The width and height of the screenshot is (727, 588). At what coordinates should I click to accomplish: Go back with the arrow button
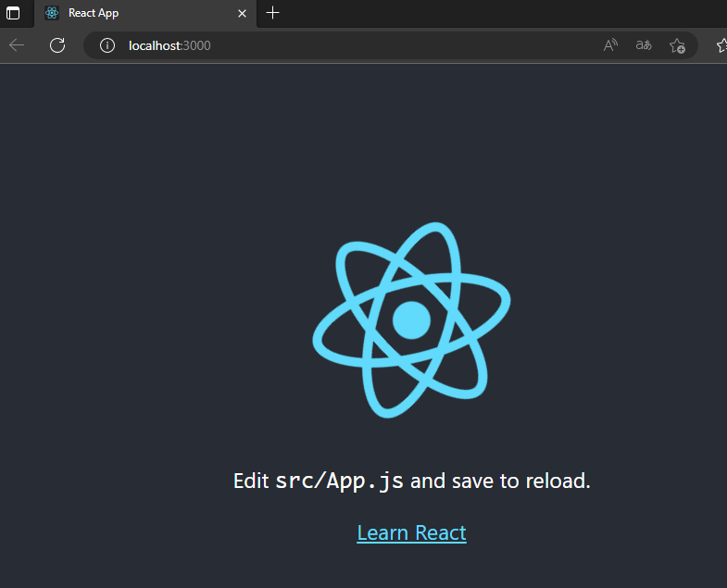17,45
